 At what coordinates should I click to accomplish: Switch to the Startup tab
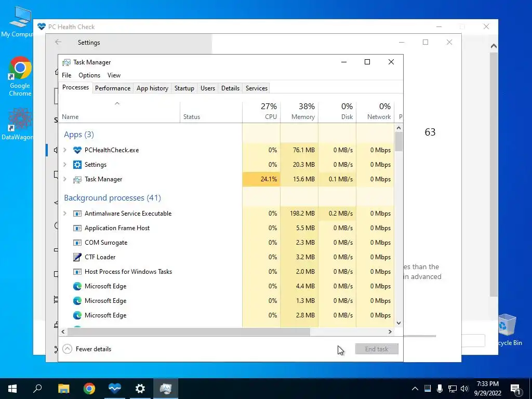pos(184,88)
